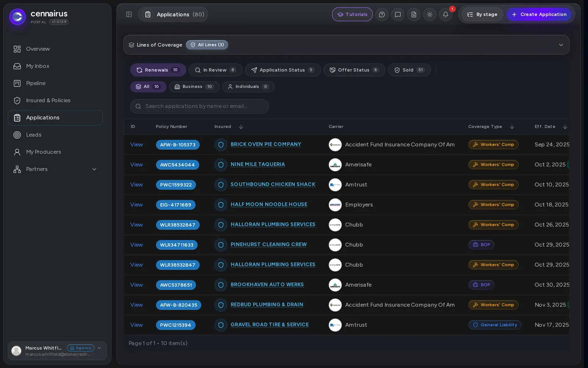
Task: Switch to the In Review tab
Action: click(x=215, y=70)
